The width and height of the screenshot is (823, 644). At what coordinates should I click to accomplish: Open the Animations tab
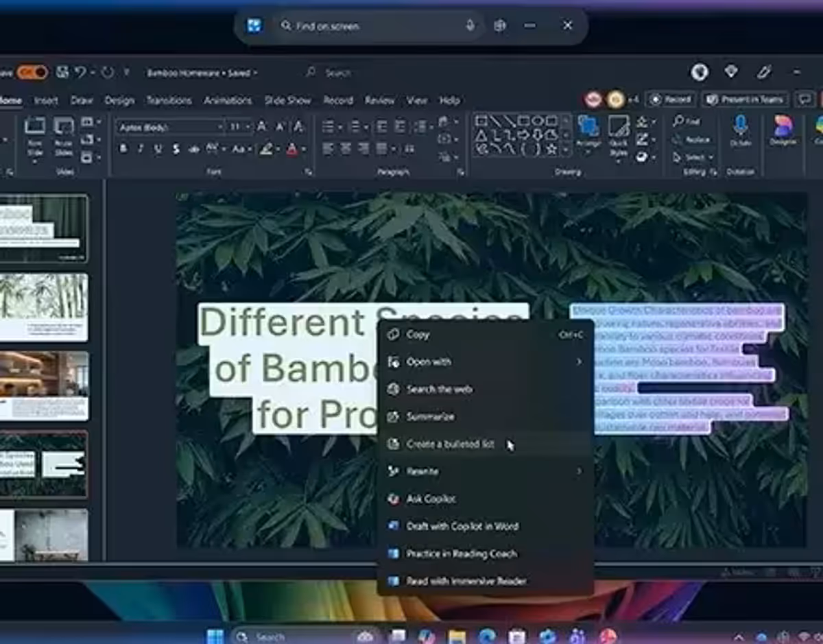[x=228, y=100]
